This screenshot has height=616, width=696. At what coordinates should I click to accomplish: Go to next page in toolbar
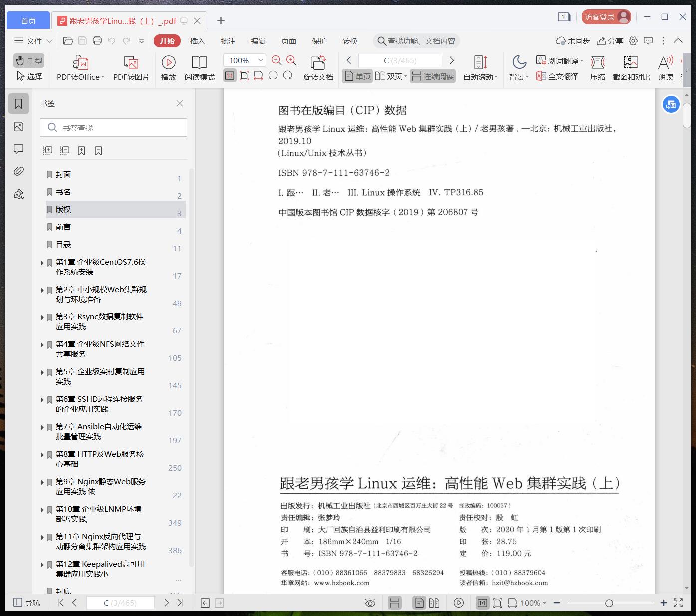pyautogui.click(x=452, y=60)
